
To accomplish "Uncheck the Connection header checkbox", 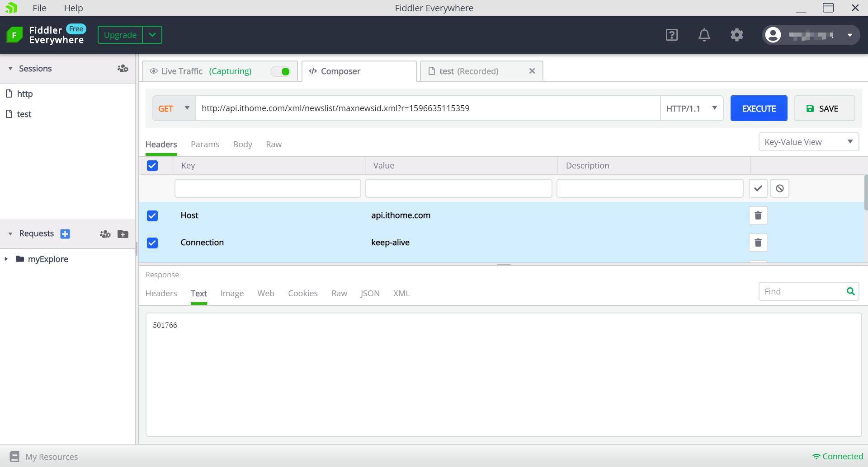I will coord(152,243).
